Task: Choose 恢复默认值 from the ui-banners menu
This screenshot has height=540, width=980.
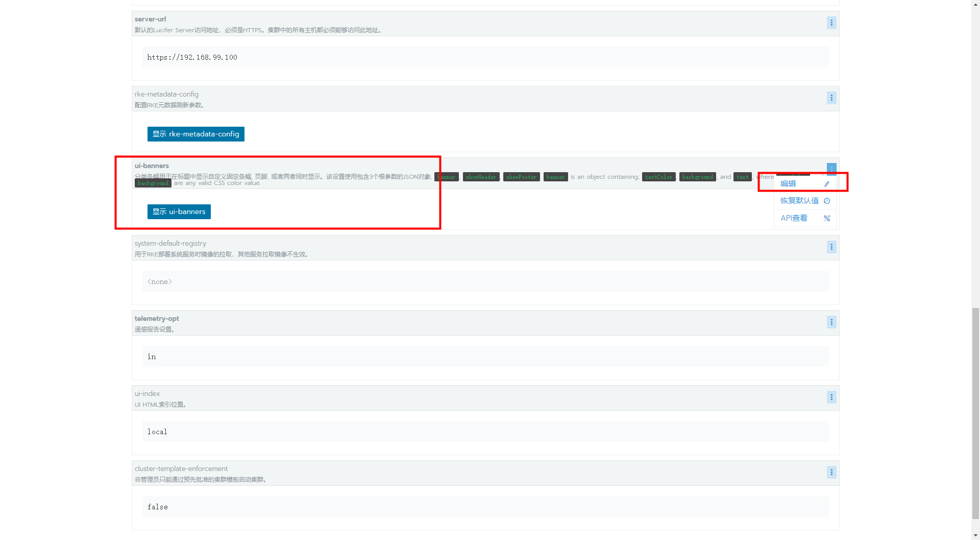Action: point(805,201)
